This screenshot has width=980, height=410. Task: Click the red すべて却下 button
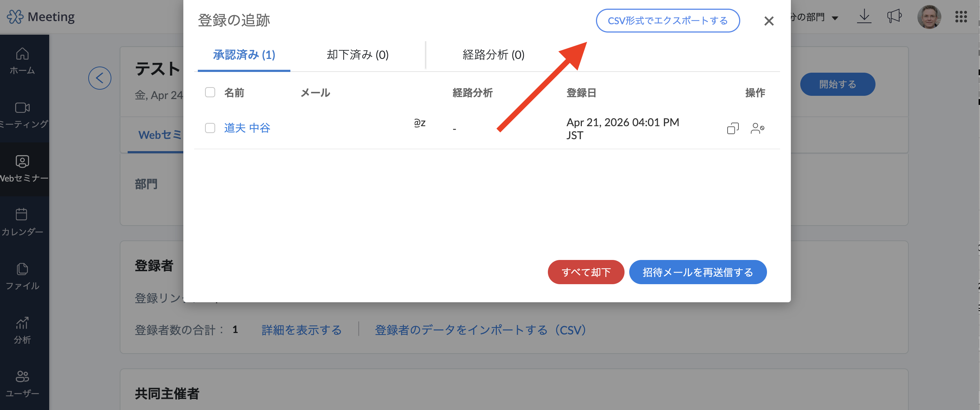pos(585,272)
